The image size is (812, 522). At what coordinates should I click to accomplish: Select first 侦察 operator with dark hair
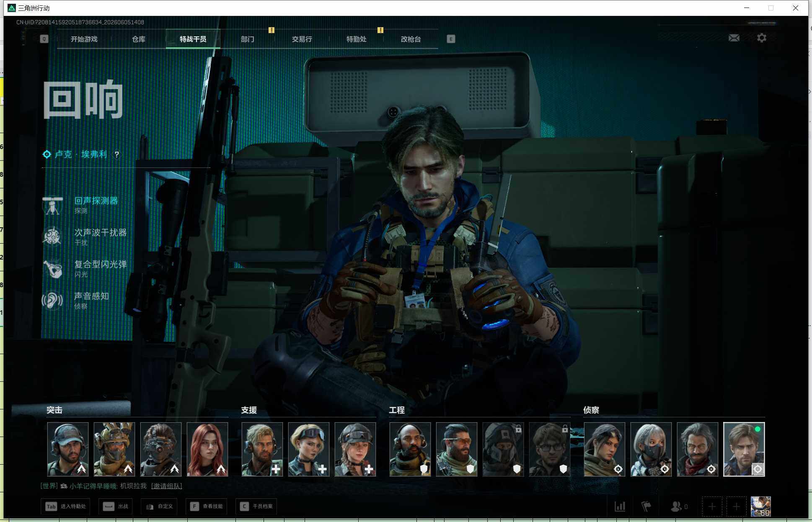(605, 449)
